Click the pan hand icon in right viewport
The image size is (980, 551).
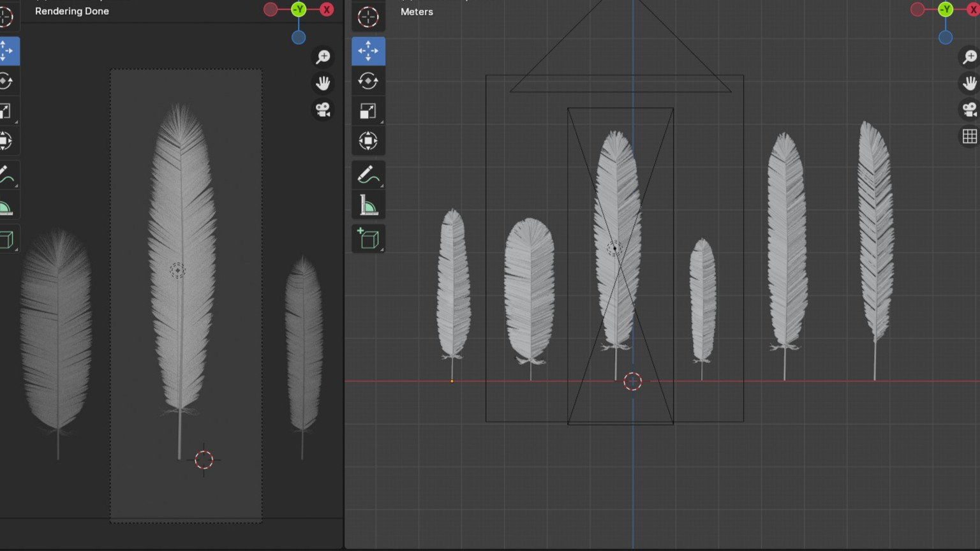pos(969,83)
